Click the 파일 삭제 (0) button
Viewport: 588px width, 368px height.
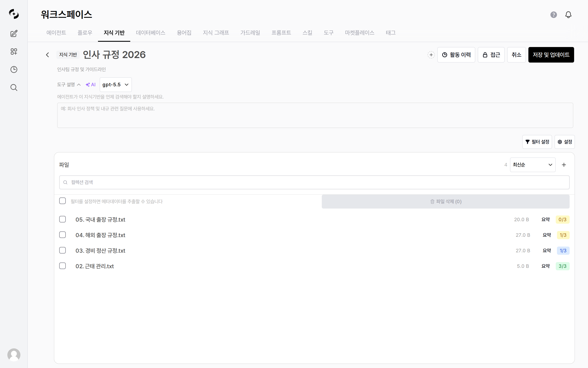(445, 202)
